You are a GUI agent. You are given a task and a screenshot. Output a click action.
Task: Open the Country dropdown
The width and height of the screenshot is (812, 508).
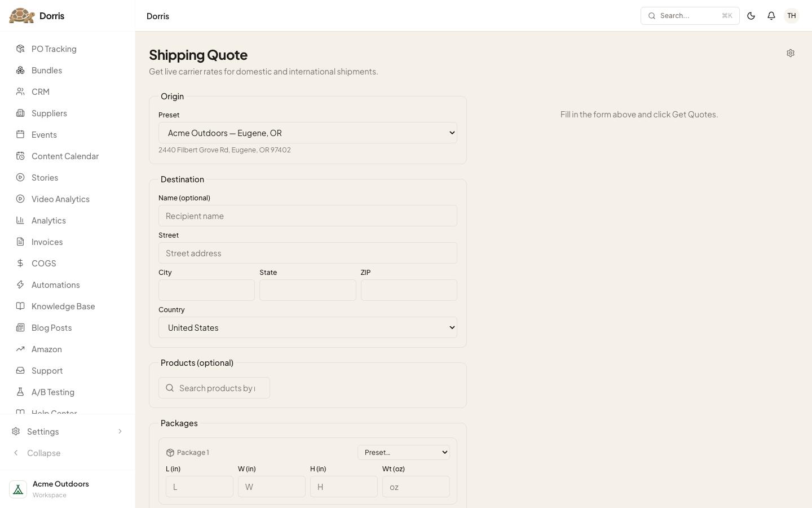point(308,327)
